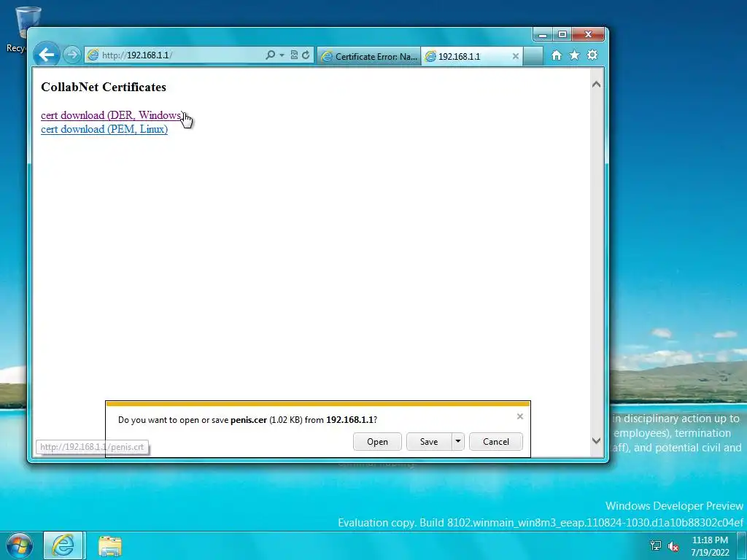Click the scrollbar down arrow
Viewport: 747px width, 560px height.
click(596, 441)
